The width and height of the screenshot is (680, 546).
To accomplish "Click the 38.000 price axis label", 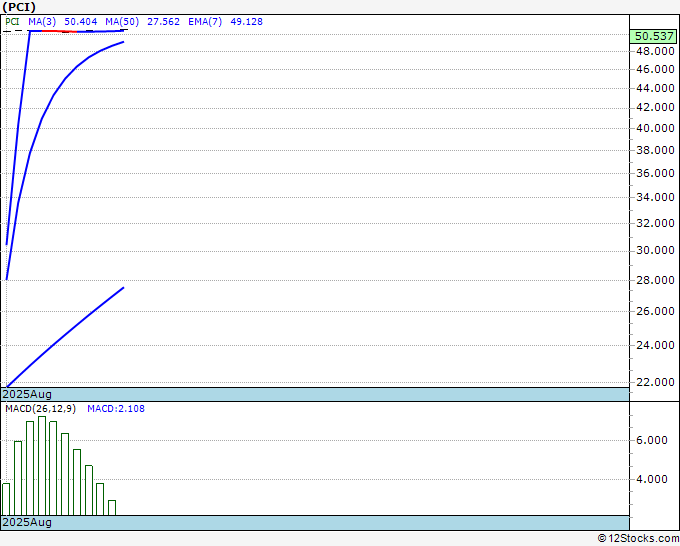I will pyautogui.click(x=655, y=150).
